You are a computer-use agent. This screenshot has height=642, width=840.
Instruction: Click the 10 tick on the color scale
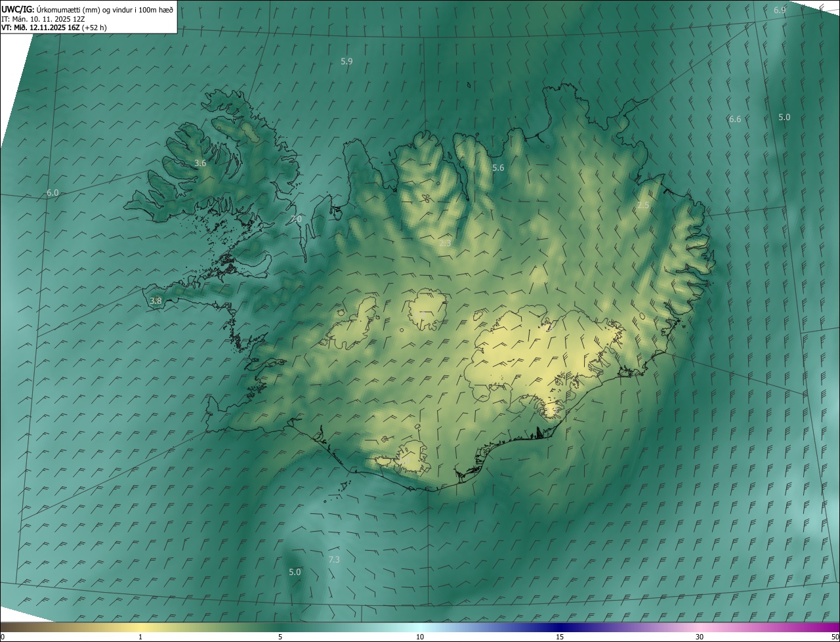pyautogui.click(x=420, y=637)
